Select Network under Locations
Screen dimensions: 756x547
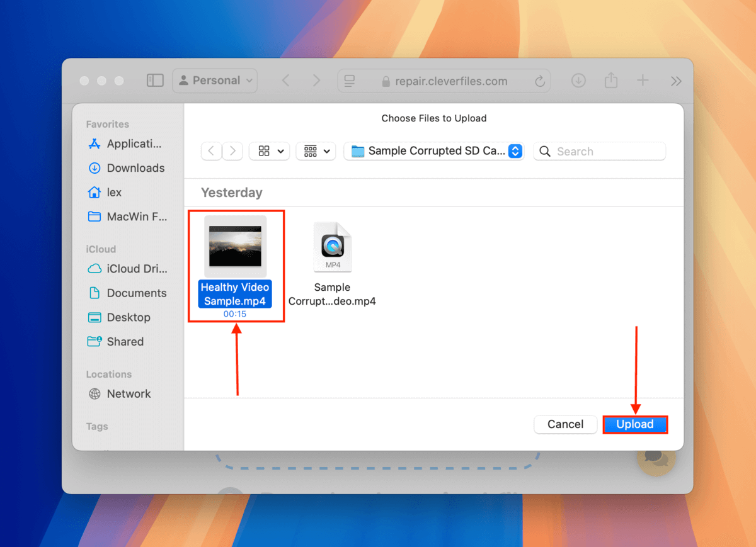tap(128, 394)
